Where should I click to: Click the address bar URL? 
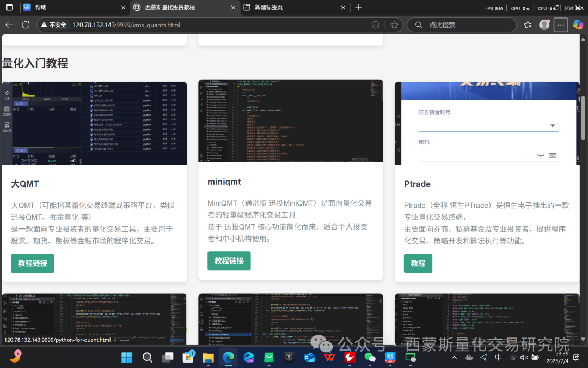click(126, 25)
